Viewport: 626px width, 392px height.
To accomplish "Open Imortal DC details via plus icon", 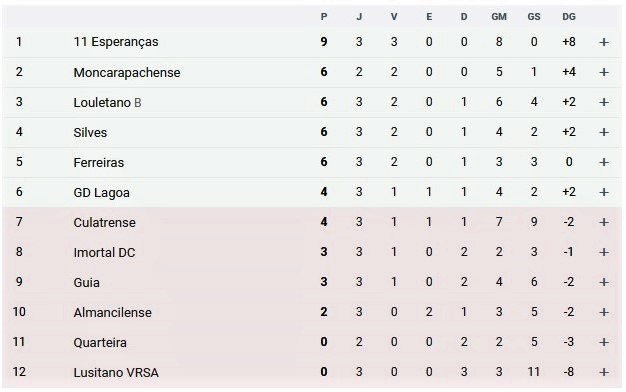I will point(604,252).
